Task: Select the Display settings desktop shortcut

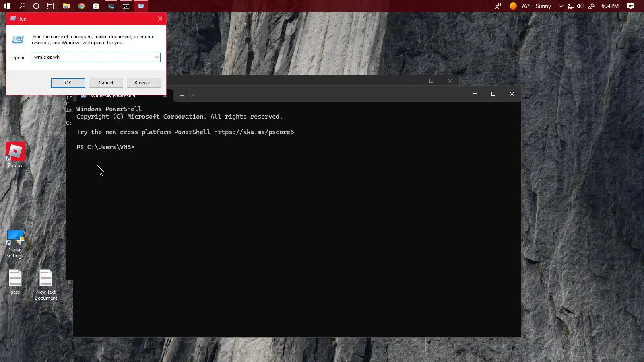Action: pyautogui.click(x=15, y=244)
